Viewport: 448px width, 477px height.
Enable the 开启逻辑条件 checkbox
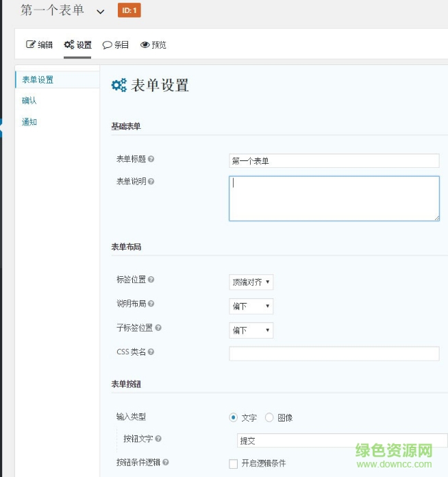pyautogui.click(x=234, y=463)
